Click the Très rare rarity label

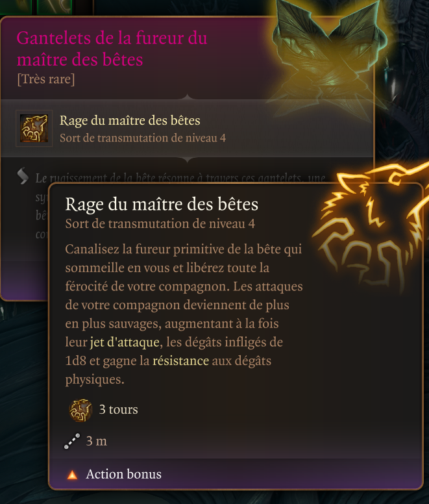point(46,79)
